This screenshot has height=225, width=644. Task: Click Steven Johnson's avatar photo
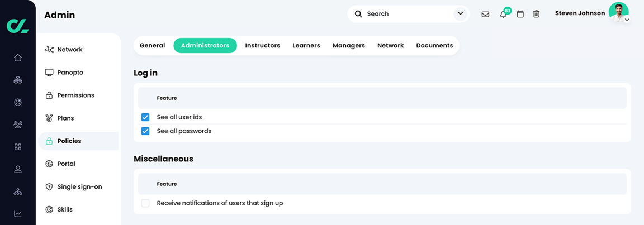click(618, 12)
